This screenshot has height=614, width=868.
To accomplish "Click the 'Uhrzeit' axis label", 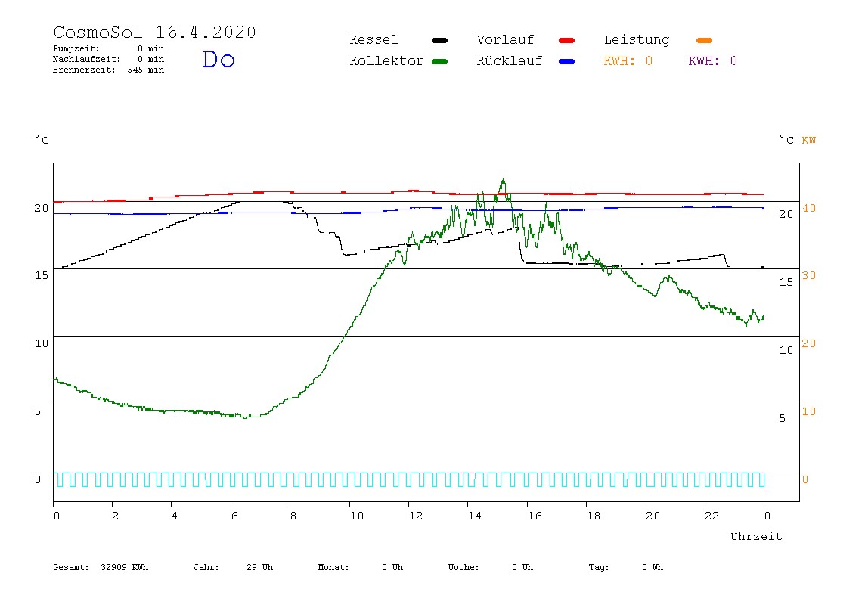I will 756,536.
